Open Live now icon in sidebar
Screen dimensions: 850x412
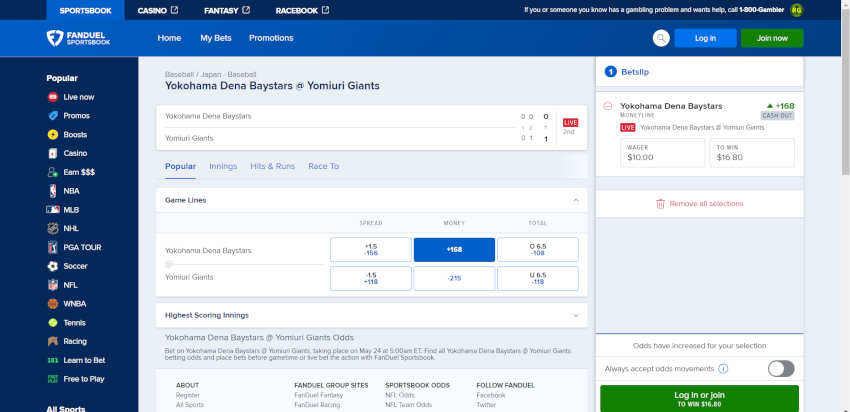(53, 97)
